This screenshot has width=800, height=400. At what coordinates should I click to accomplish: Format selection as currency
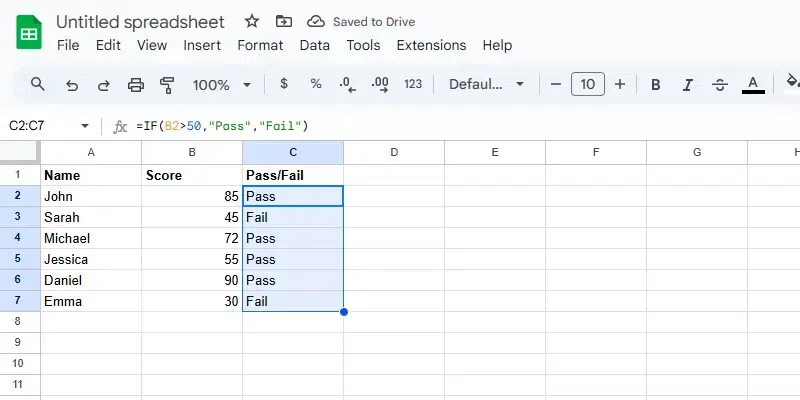click(284, 84)
